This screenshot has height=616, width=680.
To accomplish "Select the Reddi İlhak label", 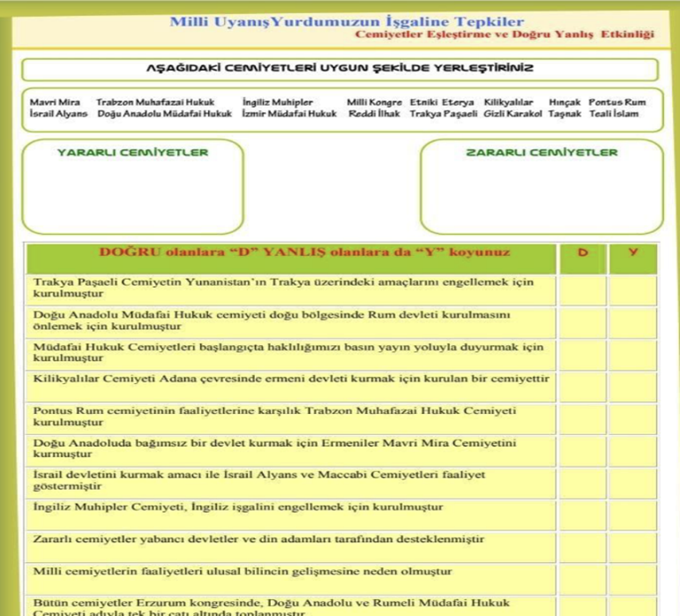I will tap(374, 114).
